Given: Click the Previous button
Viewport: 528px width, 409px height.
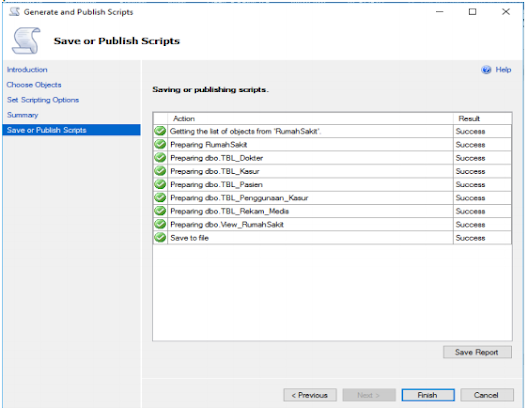Looking at the screenshot, I should tap(310, 395).
